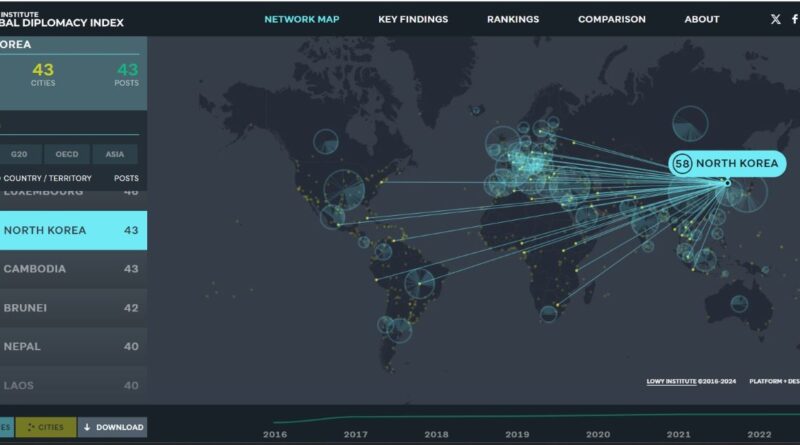Open the X (Twitter) share icon

click(x=775, y=19)
